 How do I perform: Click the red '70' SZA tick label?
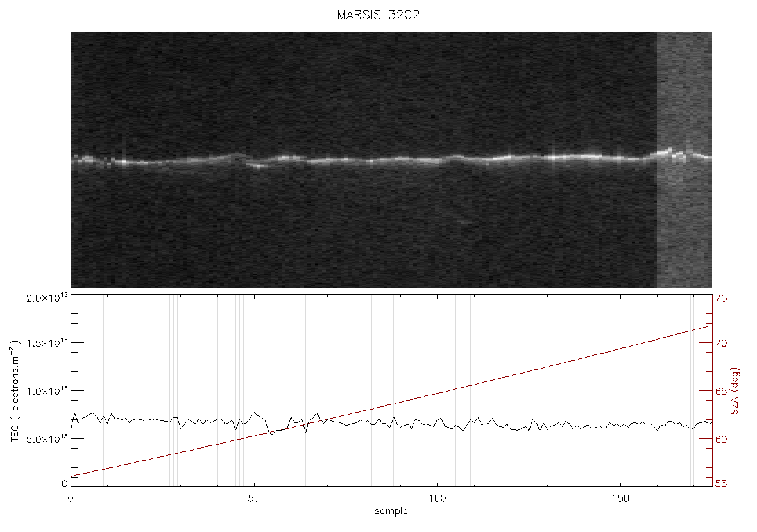(721, 344)
